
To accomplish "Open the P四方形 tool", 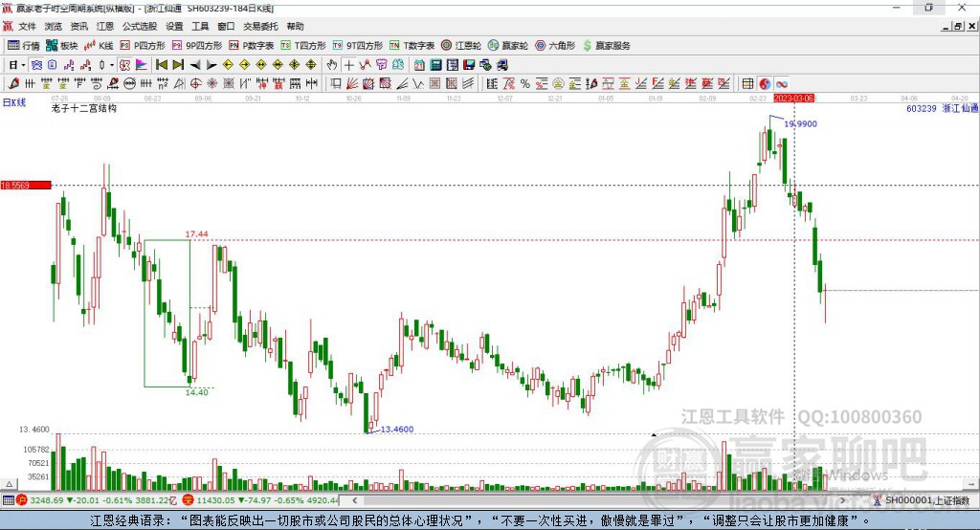I will 143,46.
